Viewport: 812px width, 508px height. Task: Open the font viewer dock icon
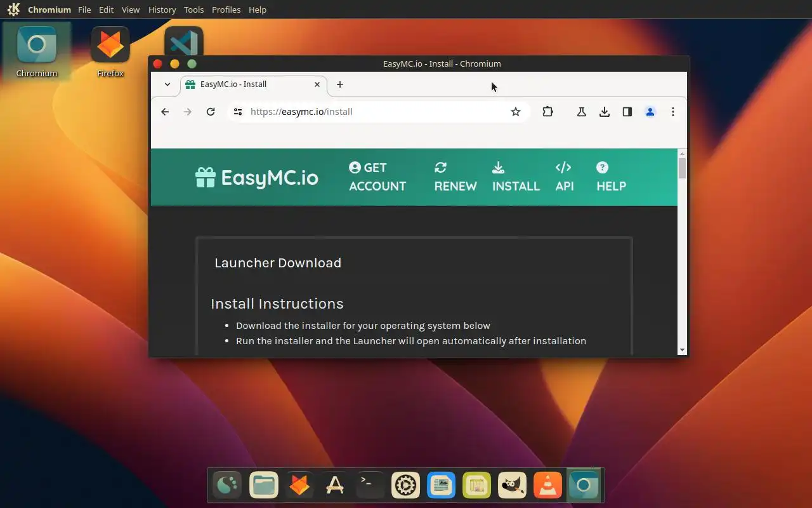[335, 486]
